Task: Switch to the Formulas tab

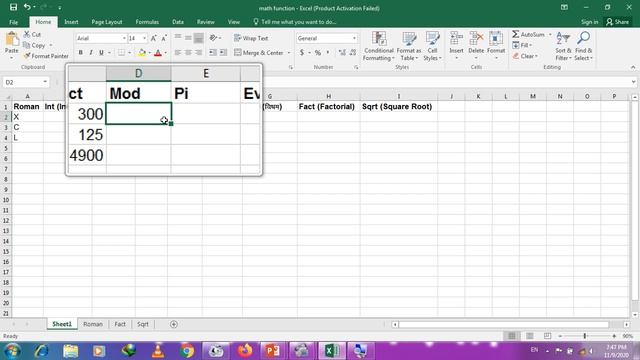Action: point(147,22)
